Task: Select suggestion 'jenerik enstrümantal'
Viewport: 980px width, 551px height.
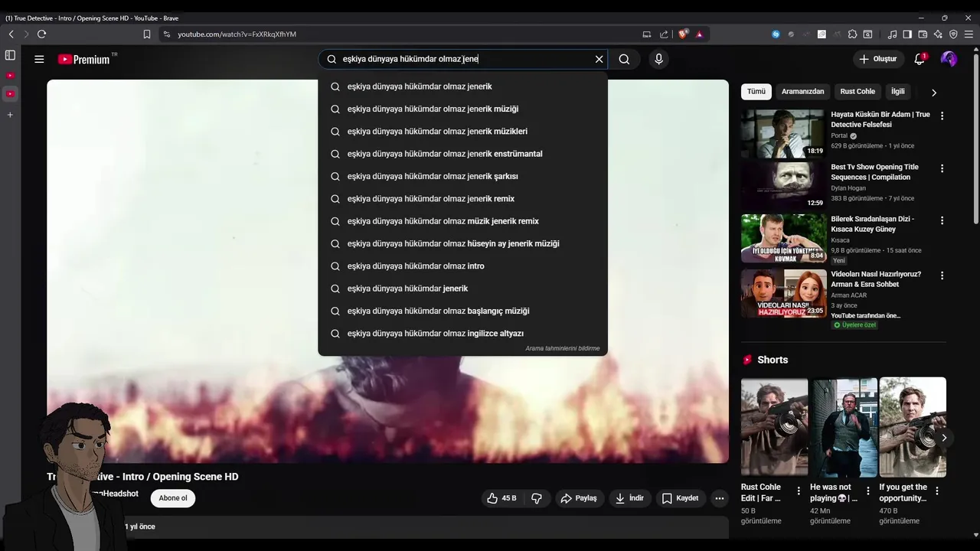Action: click(x=462, y=154)
